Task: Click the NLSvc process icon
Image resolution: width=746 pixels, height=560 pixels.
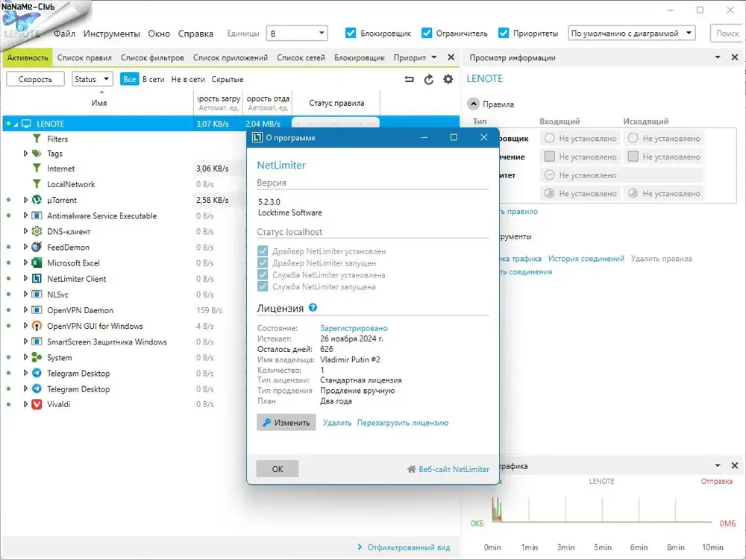Action: pyautogui.click(x=37, y=295)
